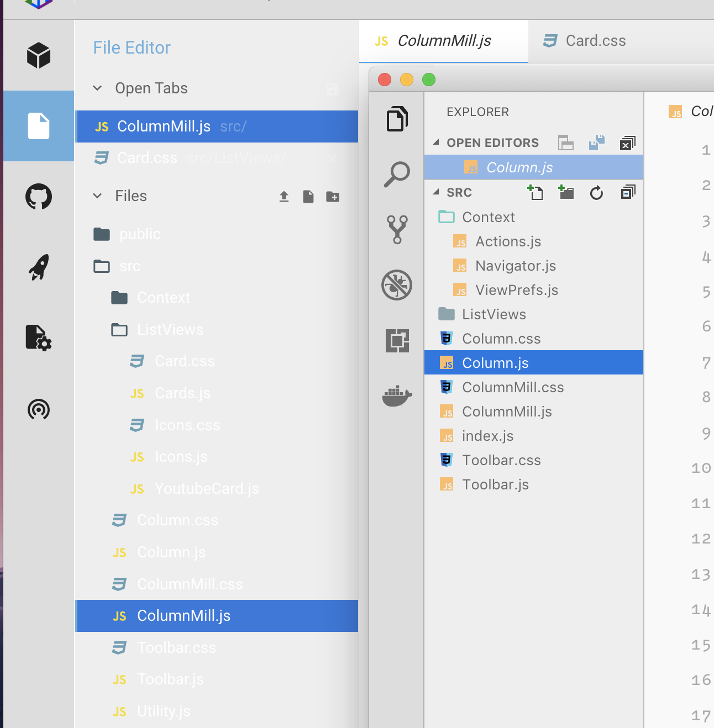Click the save icon in Open Tabs header
This screenshot has height=728, width=714.
(332, 89)
